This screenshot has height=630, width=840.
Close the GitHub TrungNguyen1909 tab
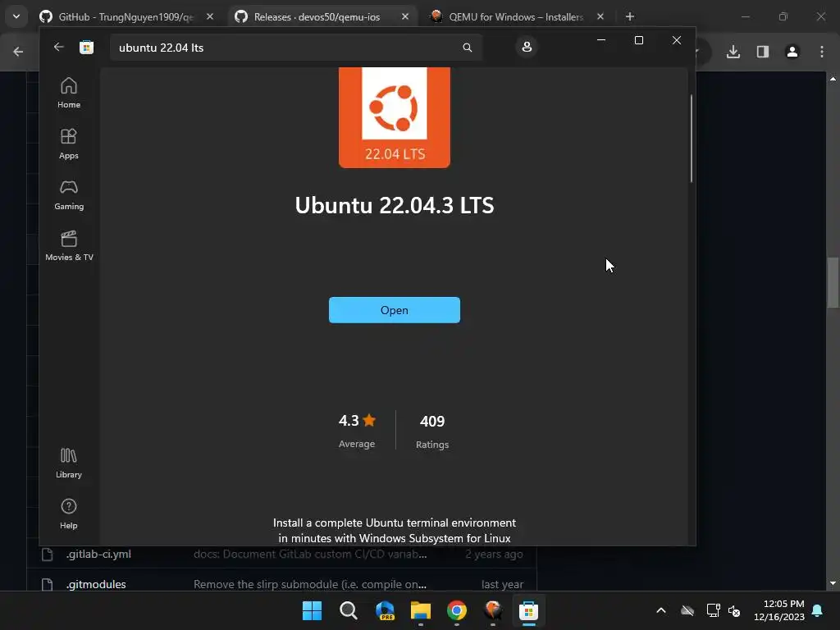210,17
